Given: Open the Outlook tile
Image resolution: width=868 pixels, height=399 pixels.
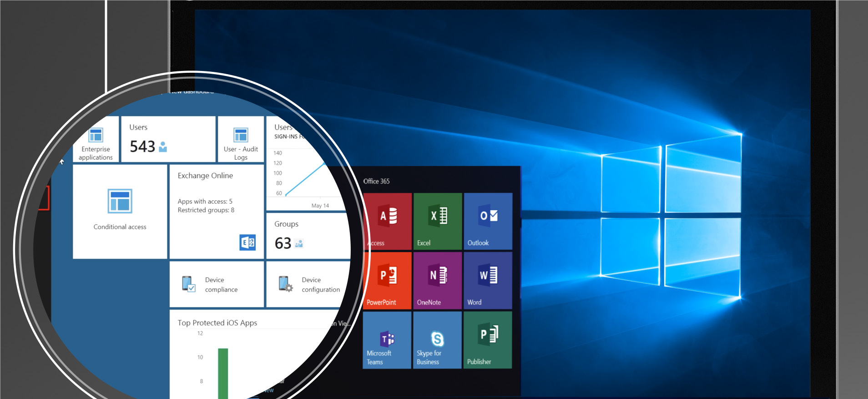Looking at the screenshot, I should pos(488,221).
